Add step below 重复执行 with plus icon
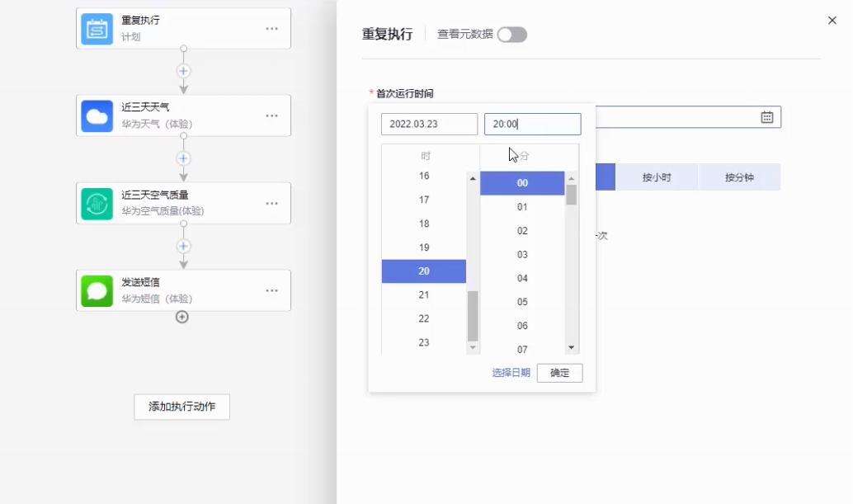 [x=183, y=71]
